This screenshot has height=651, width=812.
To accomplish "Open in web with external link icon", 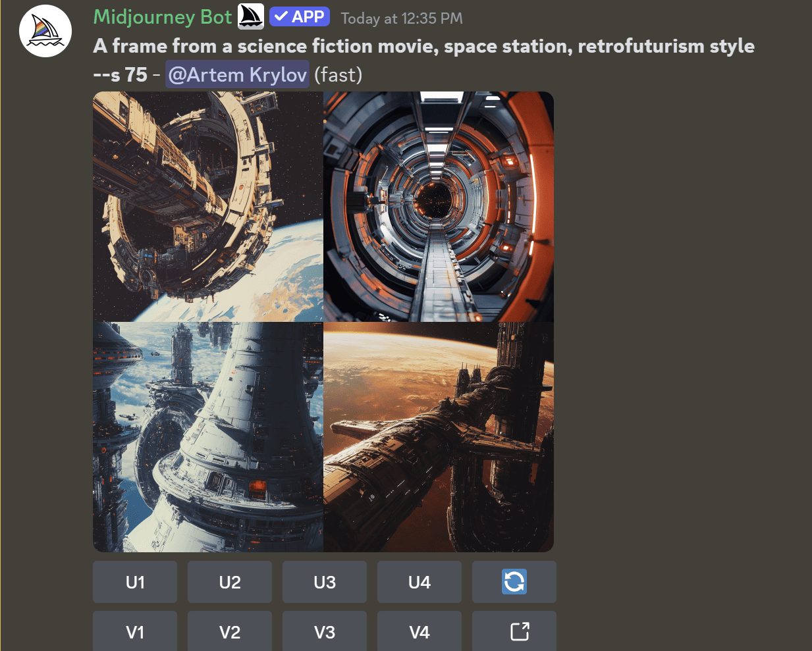I will pos(514,631).
